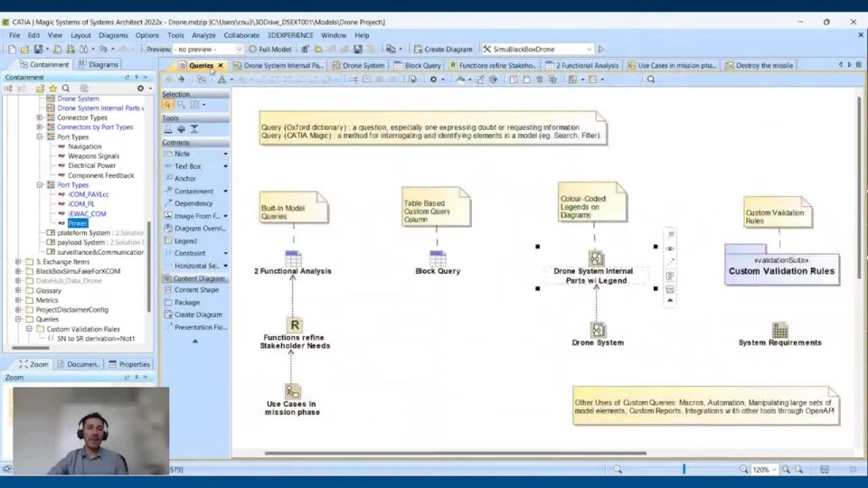Switch to the Drone System tab
This screenshot has width=868, height=488.
(x=358, y=65)
